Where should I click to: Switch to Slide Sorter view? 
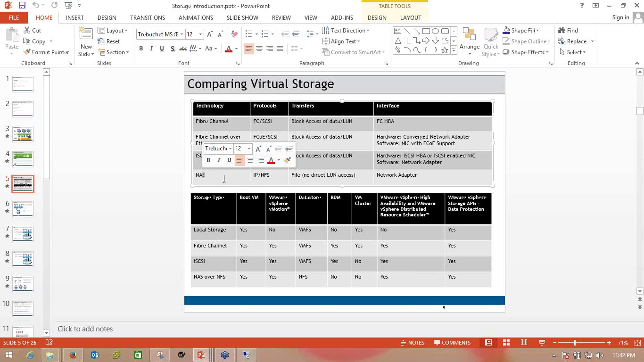click(x=506, y=343)
